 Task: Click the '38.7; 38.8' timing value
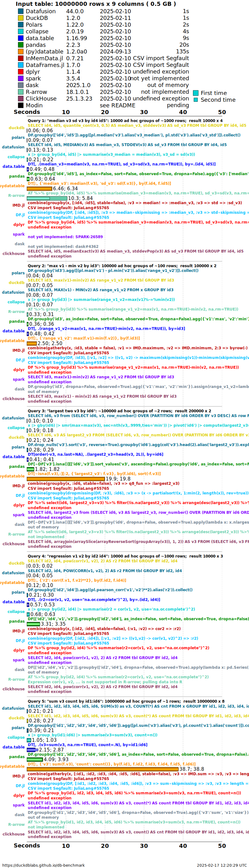click(x=192, y=769)
